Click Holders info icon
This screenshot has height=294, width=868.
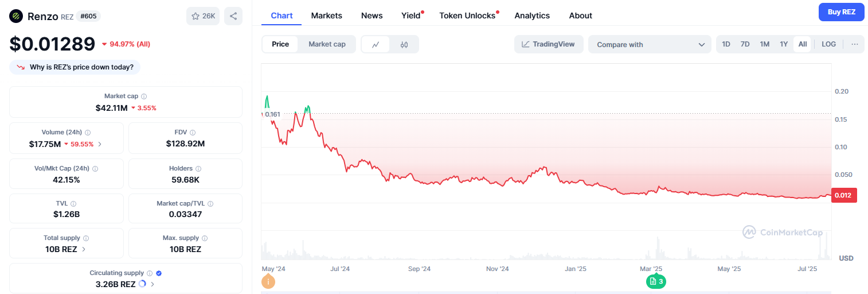198,169
